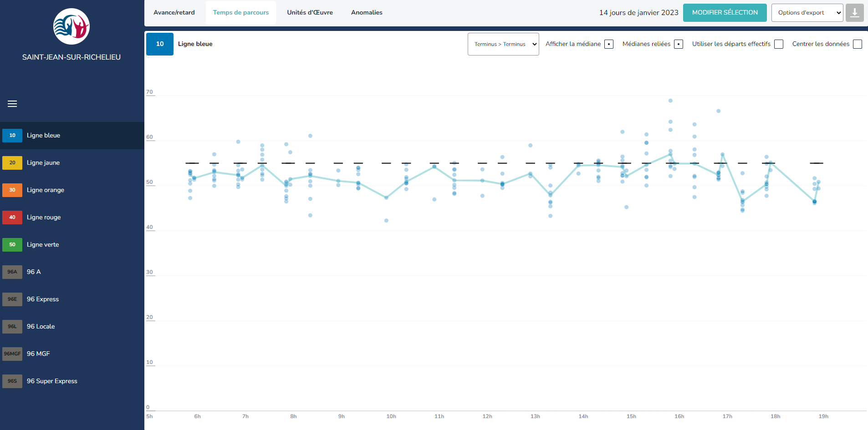868x430 pixels.
Task: Switch to Unités d'Œuvre tab
Action: [x=310, y=13]
